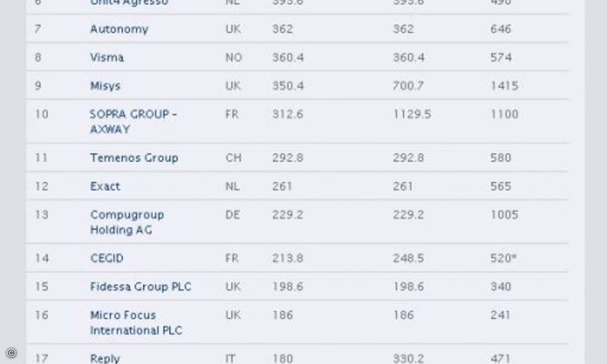
Task: Select the CEGID company name
Action: tap(107, 258)
